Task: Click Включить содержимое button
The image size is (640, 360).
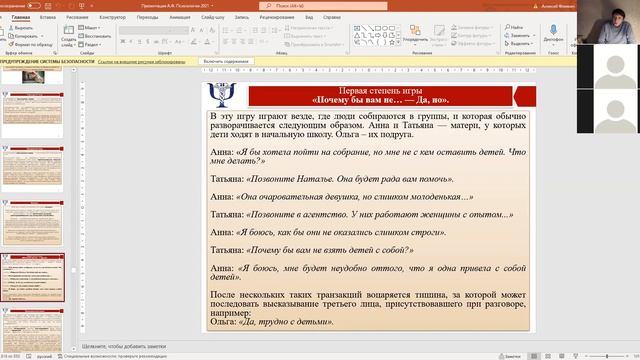Action: 226,61
